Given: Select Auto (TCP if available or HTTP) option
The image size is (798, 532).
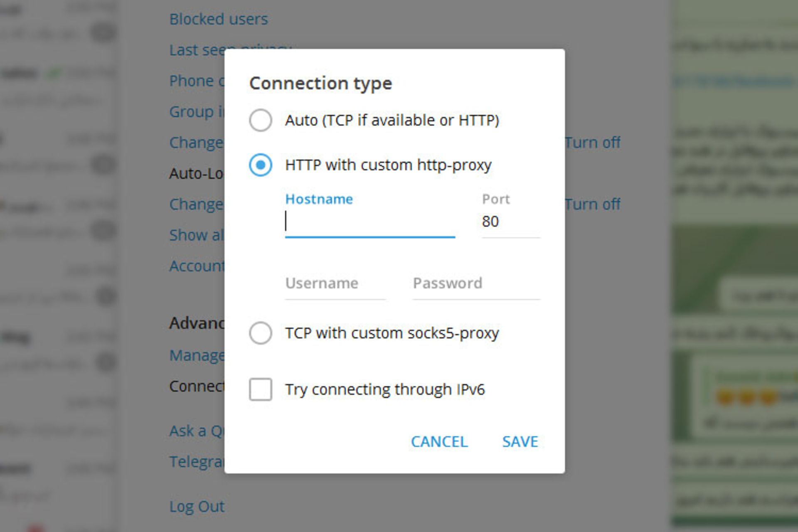Looking at the screenshot, I should coord(261,121).
